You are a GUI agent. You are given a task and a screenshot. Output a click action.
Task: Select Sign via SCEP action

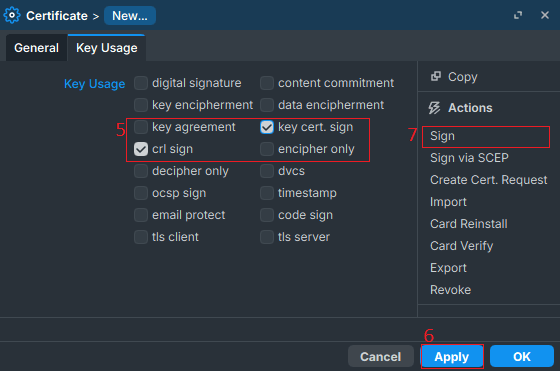tap(469, 158)
